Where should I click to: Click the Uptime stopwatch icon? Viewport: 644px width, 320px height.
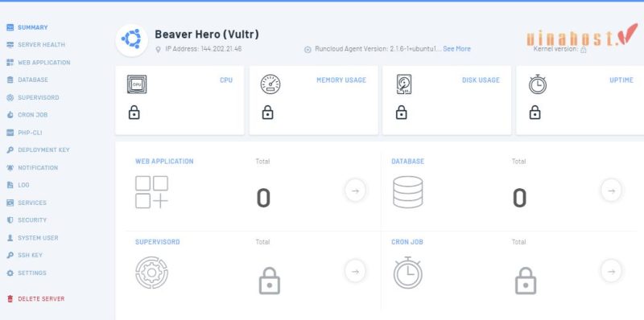pyautogui.click(x=538, y=84)
